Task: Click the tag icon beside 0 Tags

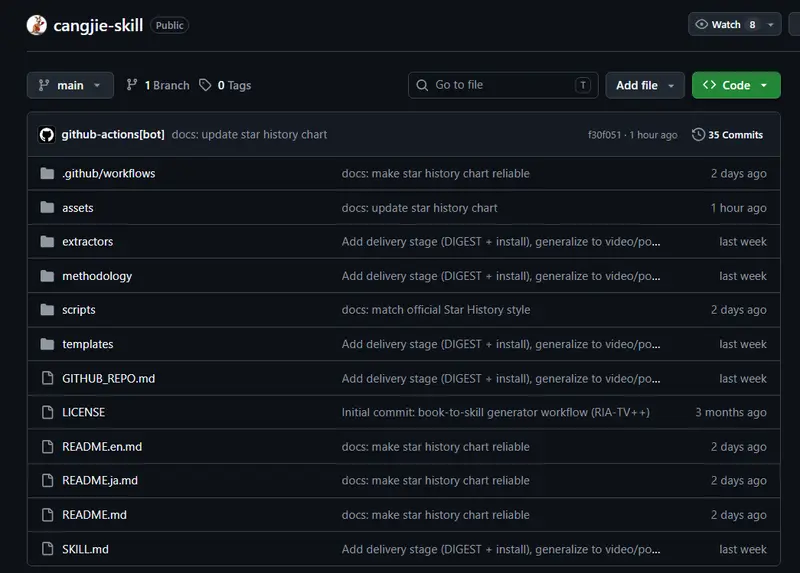Action: click(205, 85)
